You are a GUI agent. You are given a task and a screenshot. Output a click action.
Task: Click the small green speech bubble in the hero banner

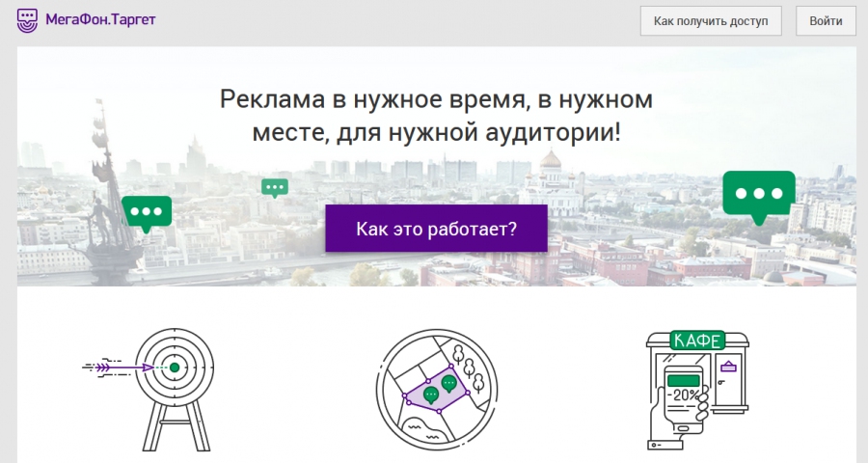[275, 188]
